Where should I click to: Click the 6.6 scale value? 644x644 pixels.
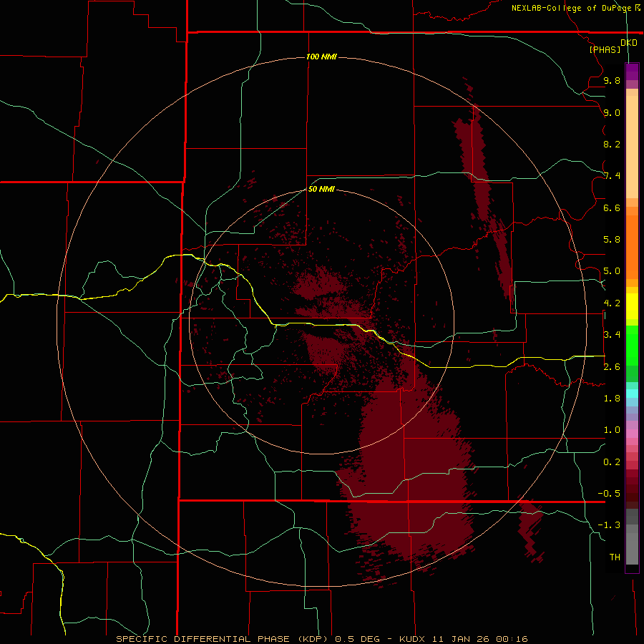[612, 208]
